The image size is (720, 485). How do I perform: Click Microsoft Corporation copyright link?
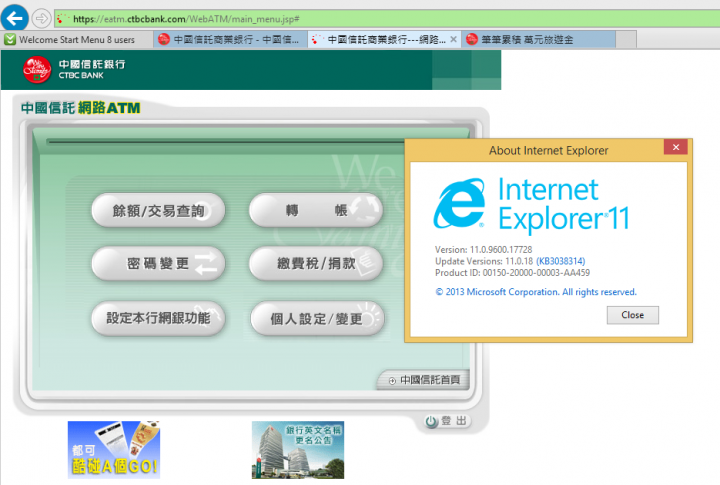pos(536,292)
